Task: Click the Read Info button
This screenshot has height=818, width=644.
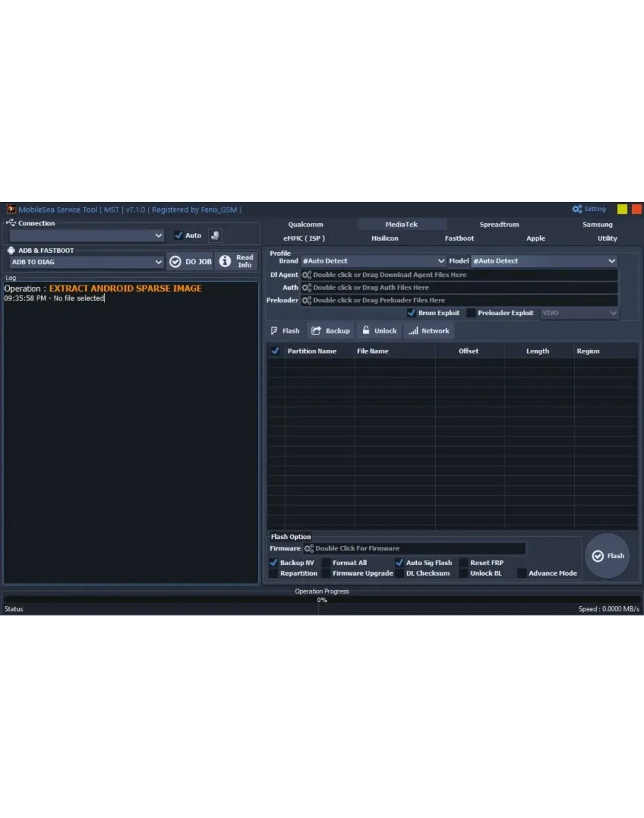Action: pos(236,261)
